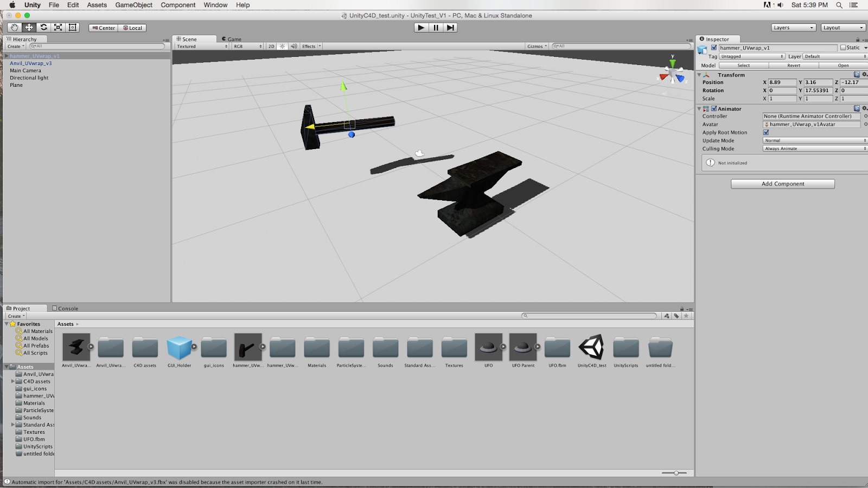The width and height of the screenshot is (868, 488).
Task: Toggle the Center pivot mode button
Action: tap(103, 28)
